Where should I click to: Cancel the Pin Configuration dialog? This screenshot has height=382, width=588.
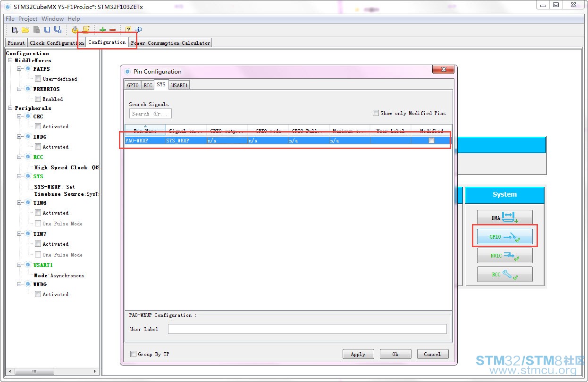click(432, 354)
